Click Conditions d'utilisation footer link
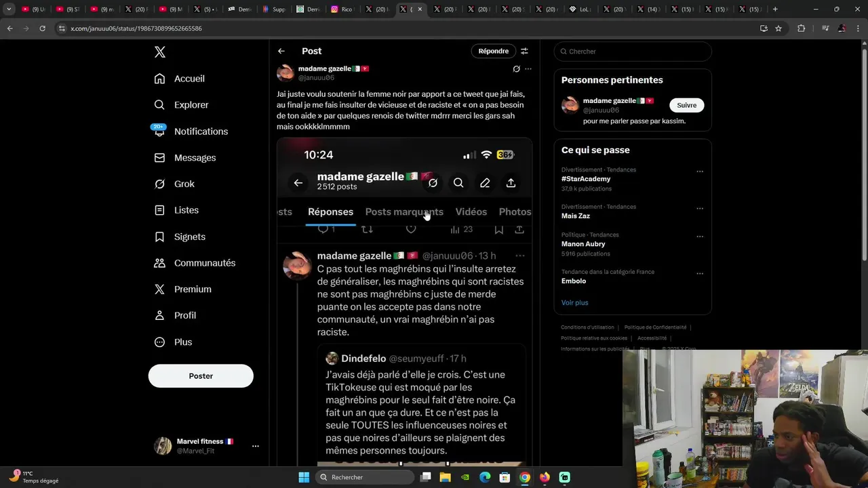Viewport: 868px width, 488px height. pos(587,327)
